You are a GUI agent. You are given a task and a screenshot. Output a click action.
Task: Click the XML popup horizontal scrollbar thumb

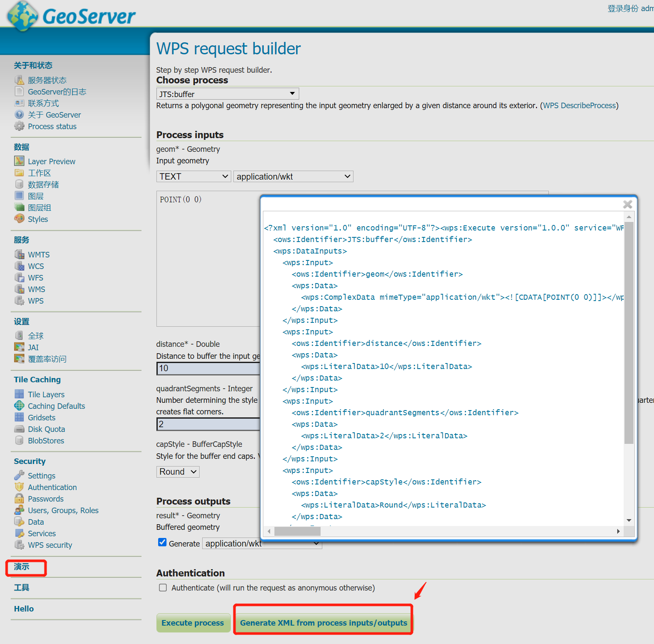pos(298,531)
